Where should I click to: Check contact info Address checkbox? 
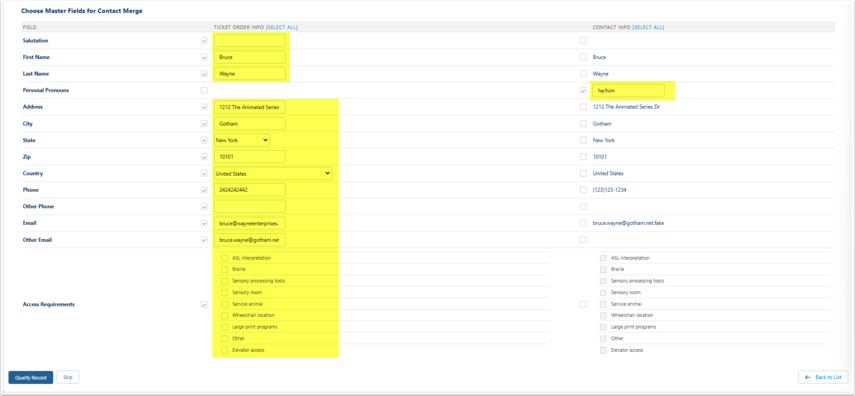click(583, 107)
